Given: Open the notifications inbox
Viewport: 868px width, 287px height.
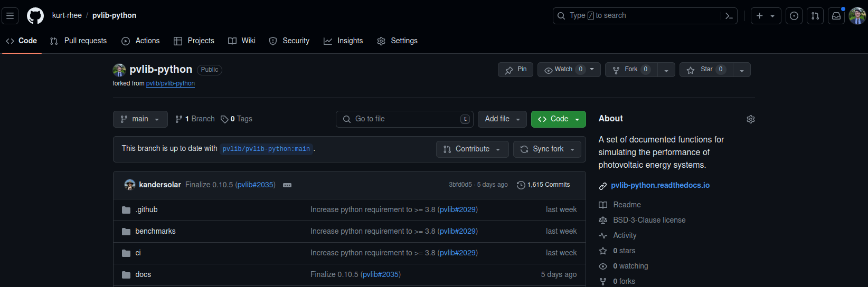Looking at the screenshot, I should pyautogui.click(x=836, y=16).
